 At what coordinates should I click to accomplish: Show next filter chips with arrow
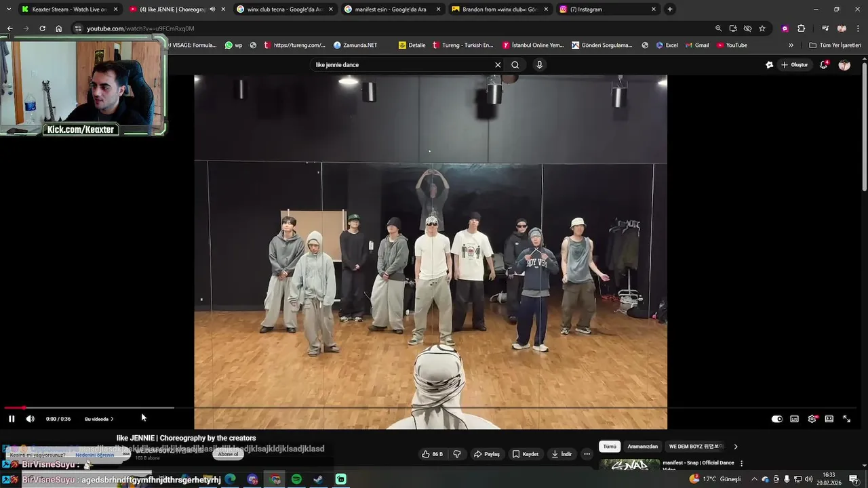point(736,447)
